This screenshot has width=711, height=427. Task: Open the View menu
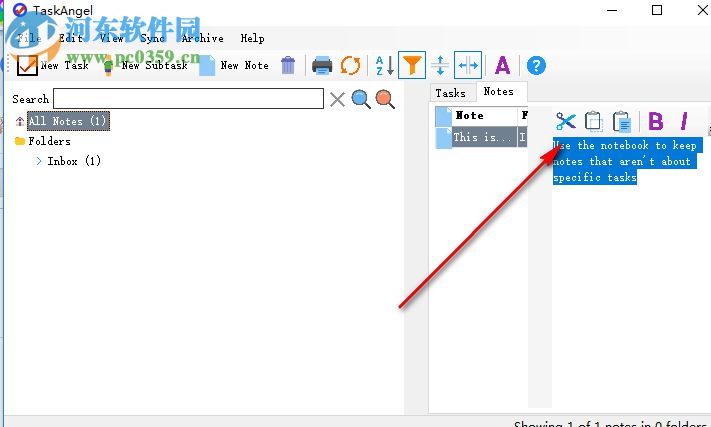(x=112, y=38)
